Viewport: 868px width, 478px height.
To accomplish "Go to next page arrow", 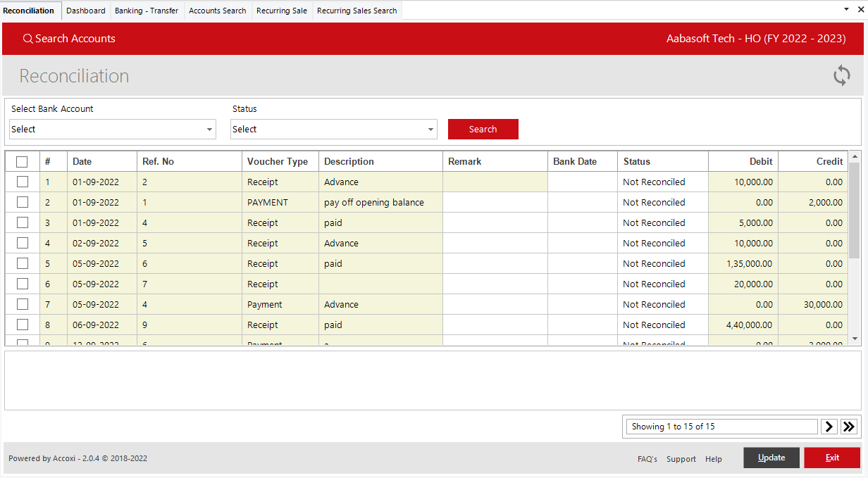I will coord(829,427).
